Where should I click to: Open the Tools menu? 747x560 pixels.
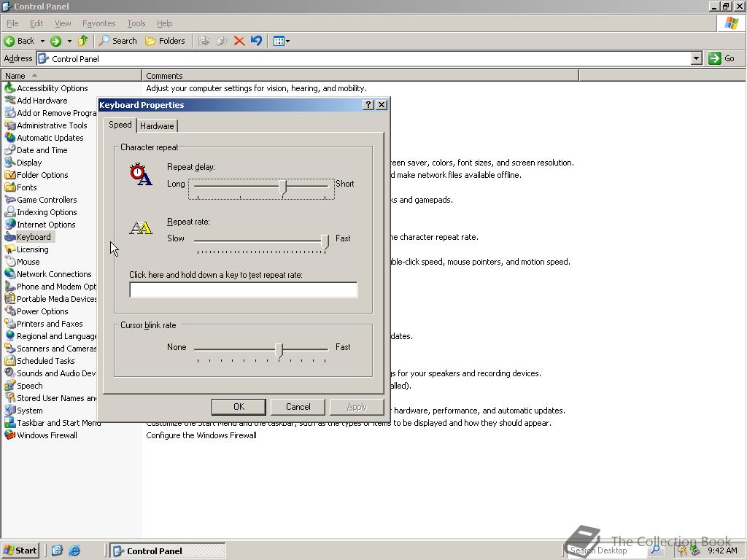click(x=136, y=23)
